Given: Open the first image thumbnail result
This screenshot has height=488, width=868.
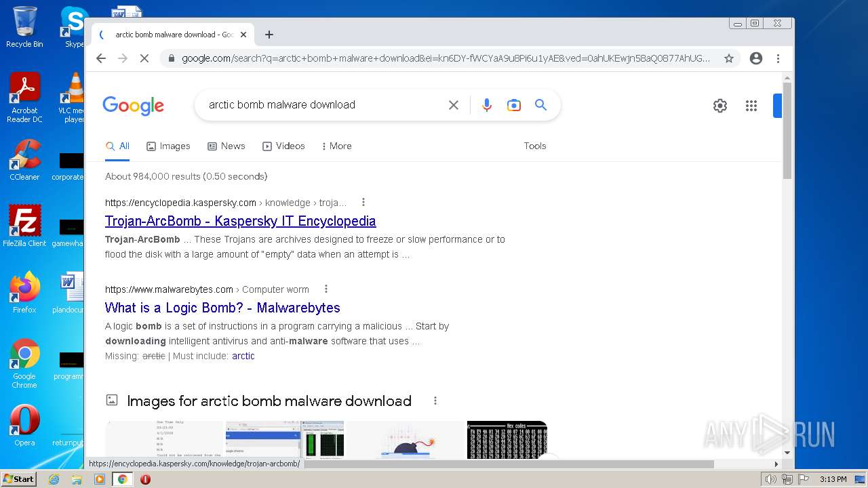Looking at the screenshot, I should click(x=164, y=439).
